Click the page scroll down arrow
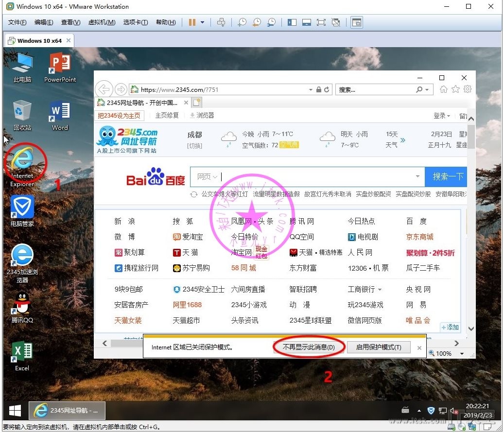504x433 pixels. tap(471, 329)
